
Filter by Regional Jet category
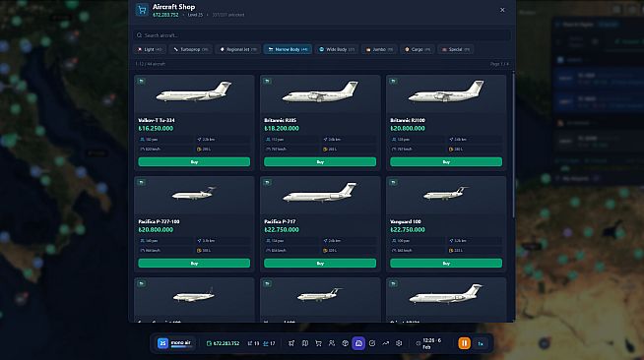[x=237, y=49]
